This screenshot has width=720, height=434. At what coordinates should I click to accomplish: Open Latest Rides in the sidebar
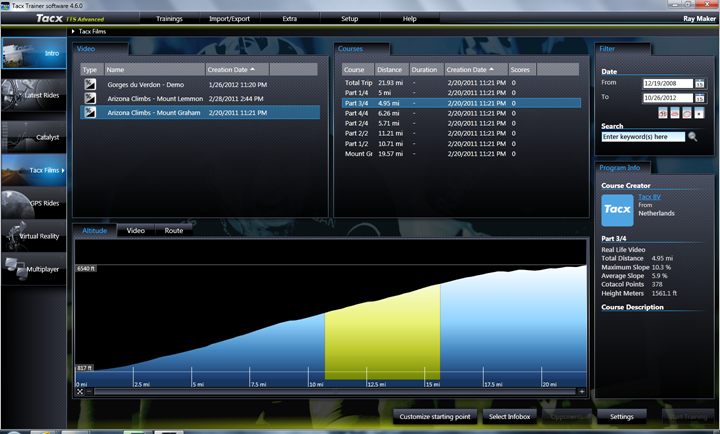[x=34, y=95]
